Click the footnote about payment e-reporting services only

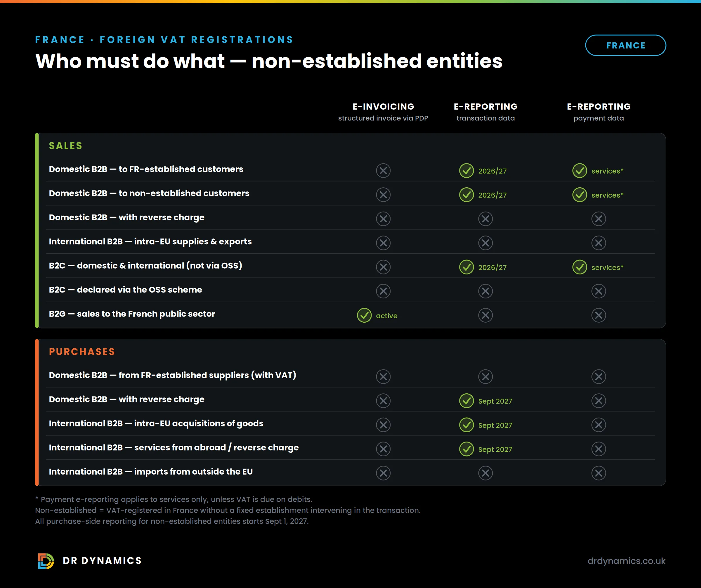point(173,499)
